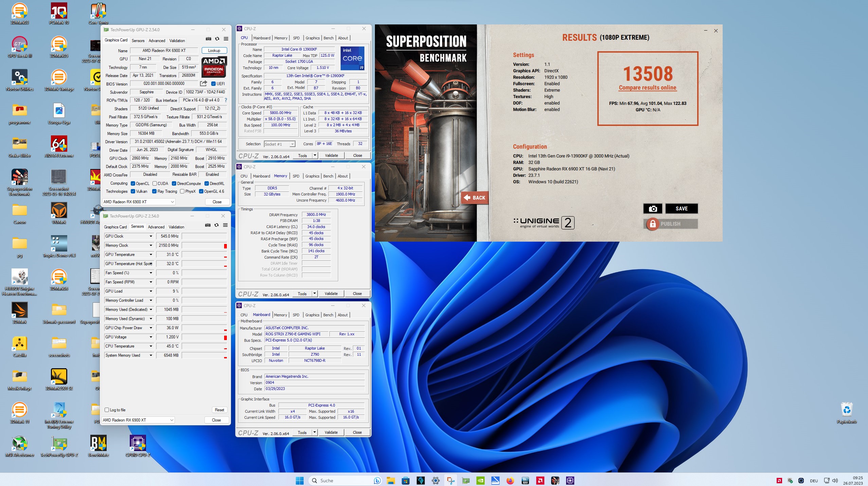Open the CPUID CPU-Z desktop icon
This screenshot has width=868, height=486.
point(138,446)
